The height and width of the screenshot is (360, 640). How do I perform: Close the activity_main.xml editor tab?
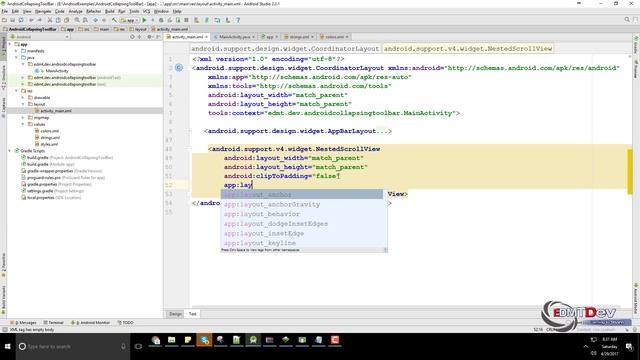[x=207, y=37]
